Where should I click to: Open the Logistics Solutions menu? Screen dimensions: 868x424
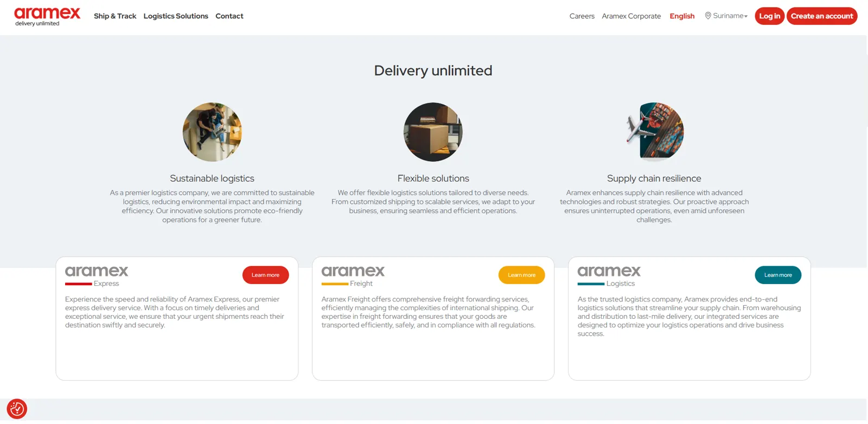point(176,16)
